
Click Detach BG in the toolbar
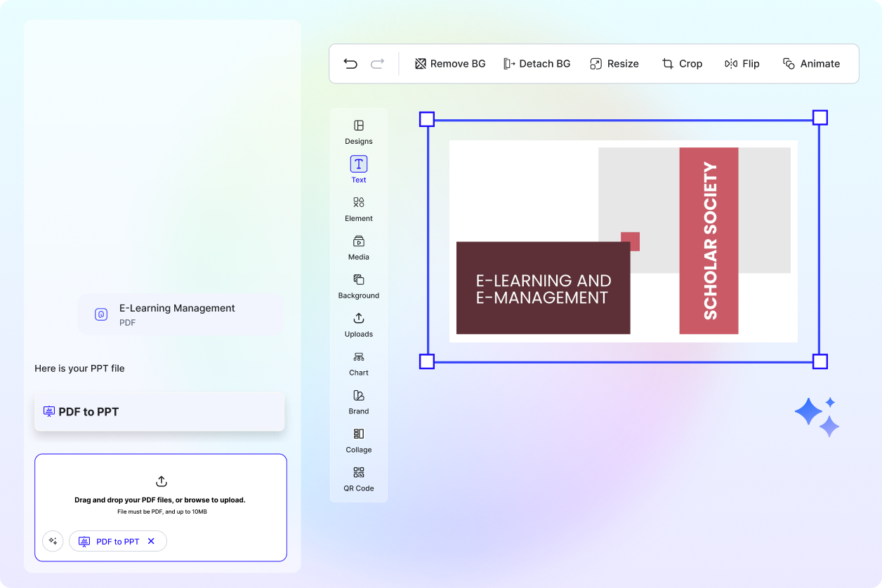pyautogui.click(x=537, y=63)
